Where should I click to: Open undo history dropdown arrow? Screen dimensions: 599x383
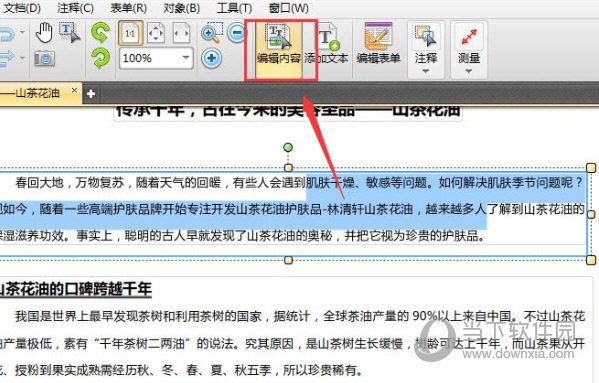22,32
